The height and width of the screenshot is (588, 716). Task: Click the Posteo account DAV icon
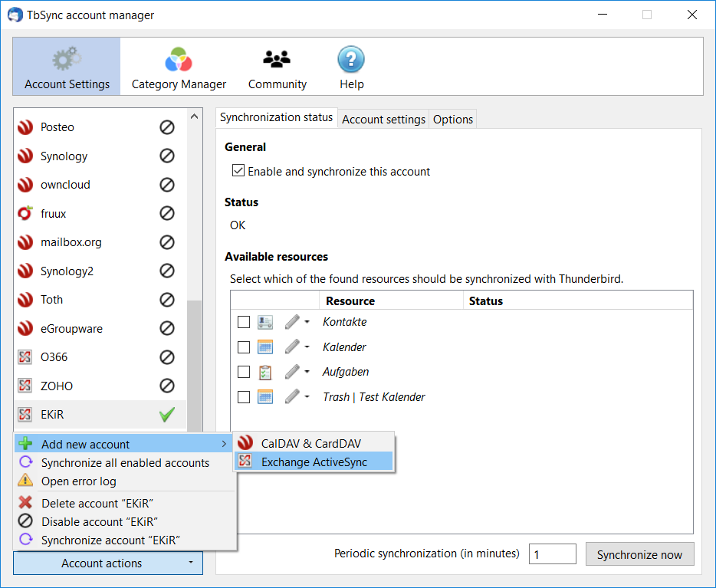point(25,127)
